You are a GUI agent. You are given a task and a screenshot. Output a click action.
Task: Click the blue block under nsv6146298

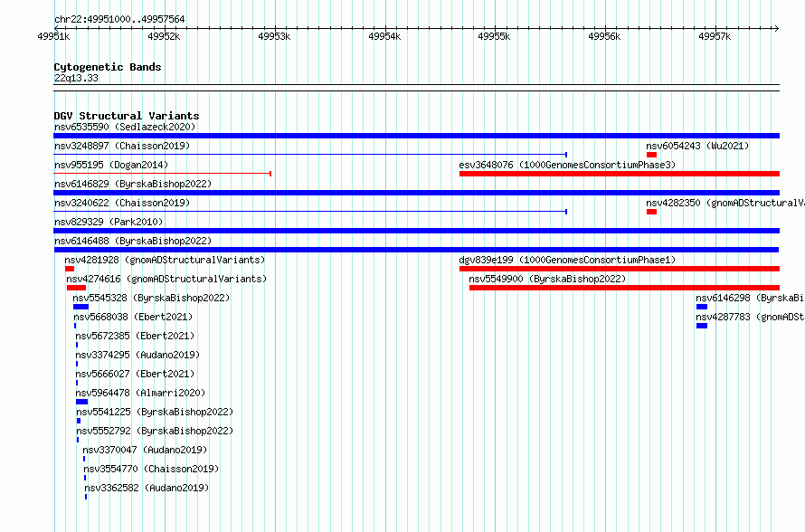702,307
